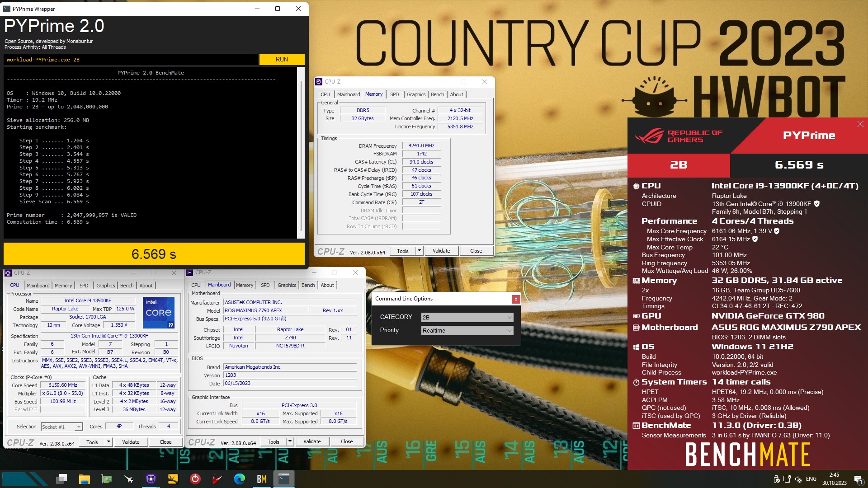868x488 pixels.
Task: Click the yellow RUN button in PYPrime
Action: 282,59
